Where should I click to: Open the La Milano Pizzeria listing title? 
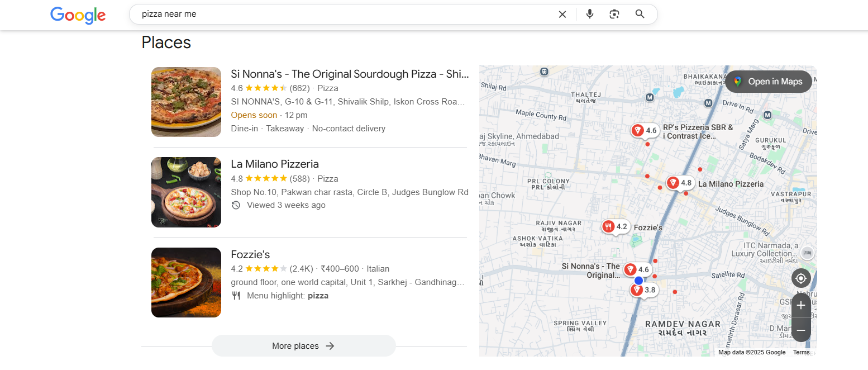tap(275, 164)
